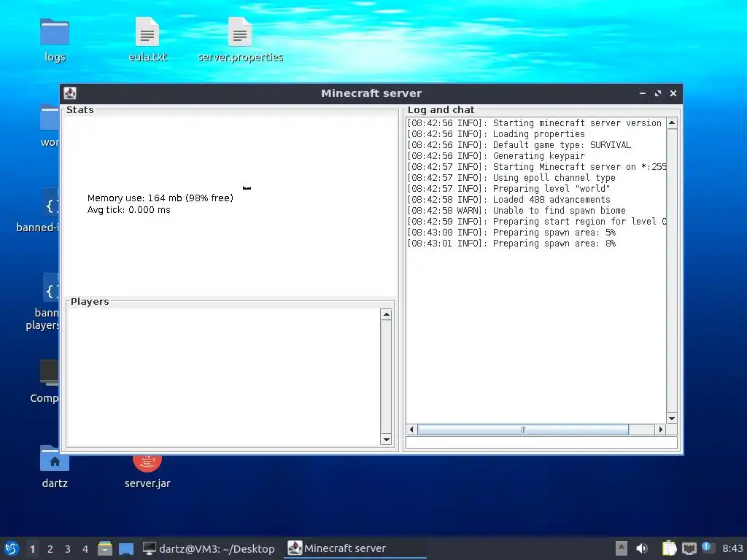747x560 pixels.
Task: Click the 'Loading properties' log line
Action: [x=495, y=134]
